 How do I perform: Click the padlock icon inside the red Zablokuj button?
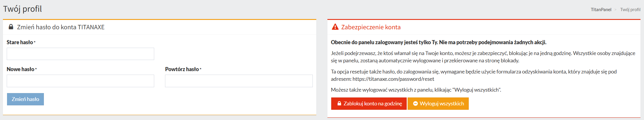(x=339, y=104)
